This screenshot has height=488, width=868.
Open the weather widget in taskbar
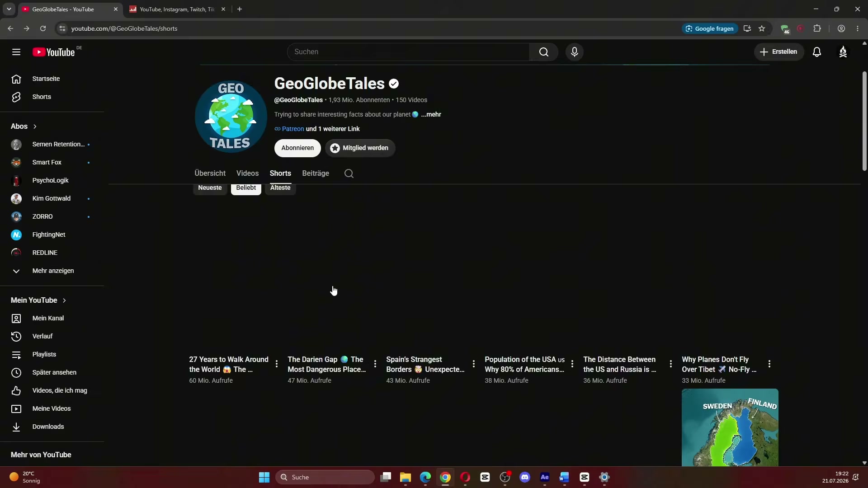tap(25, 477)
